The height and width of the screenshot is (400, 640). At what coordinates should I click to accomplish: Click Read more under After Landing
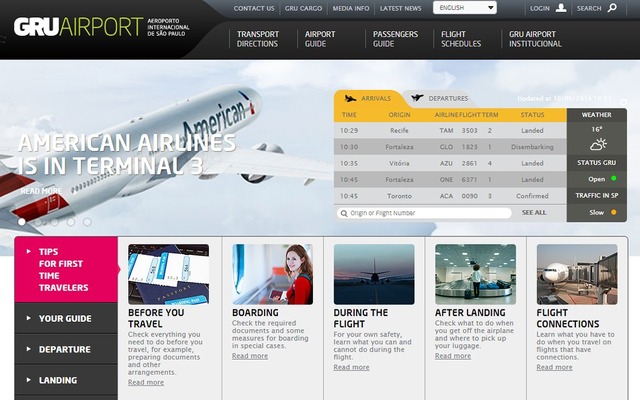pos(453,356)
